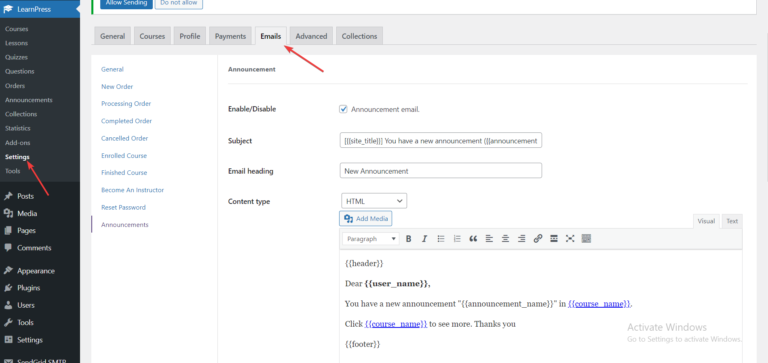Switch editor to Text mode
The image size is (768, 363).
click(732, 221)
